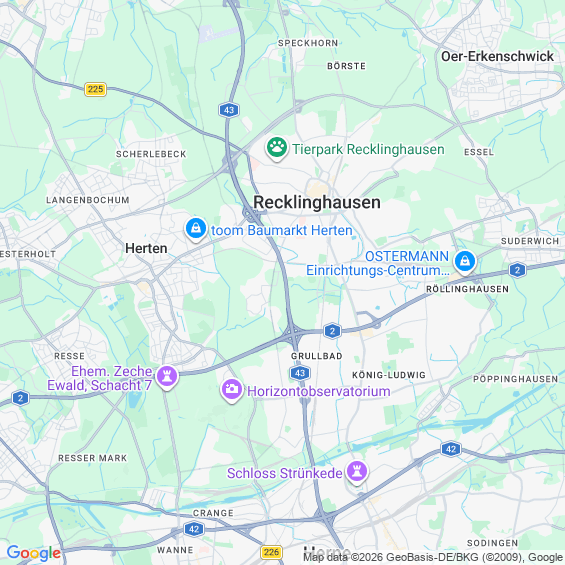The image size is (565, 565).
Task: Click the A43 shield near Speckhorn
Action: (229, 110)
